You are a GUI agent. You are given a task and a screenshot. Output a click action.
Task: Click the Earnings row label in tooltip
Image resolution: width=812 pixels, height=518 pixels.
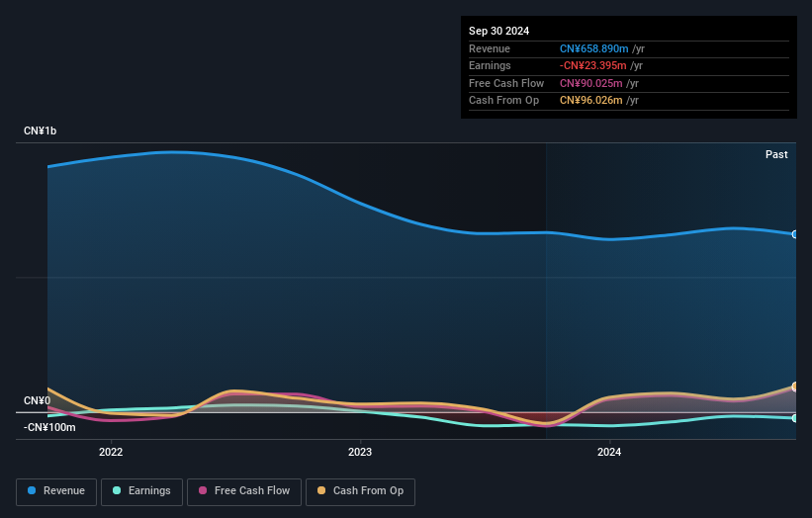490,65
